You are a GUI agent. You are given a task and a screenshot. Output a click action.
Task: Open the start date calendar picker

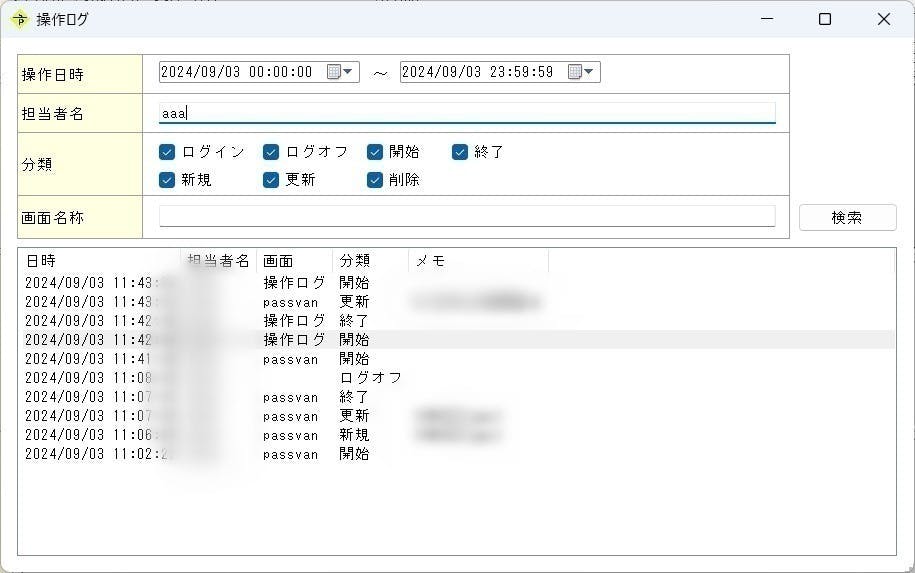point(339,72)
